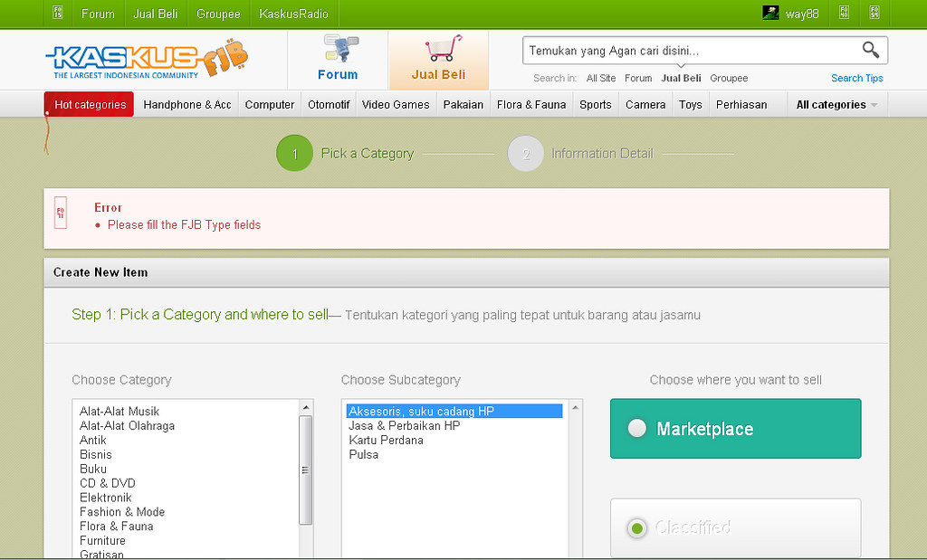Select 'Buku' in the Category list
Screen dimensions: 927x560
click(x=93, y=469)
